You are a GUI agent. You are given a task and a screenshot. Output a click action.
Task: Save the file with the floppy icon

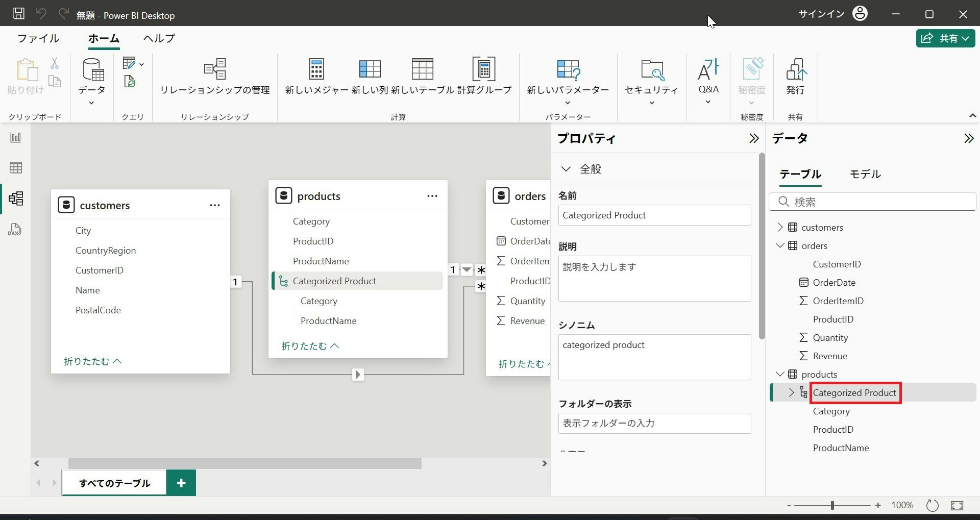tap(18, 14)
